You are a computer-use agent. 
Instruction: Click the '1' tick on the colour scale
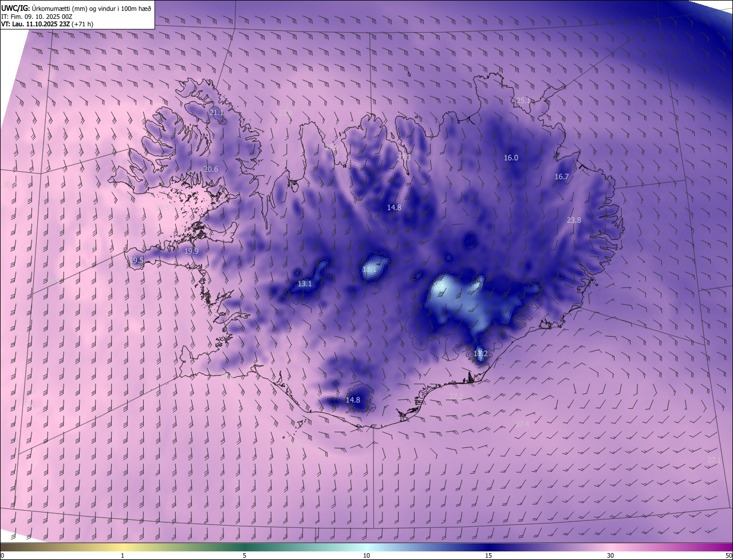123,556
